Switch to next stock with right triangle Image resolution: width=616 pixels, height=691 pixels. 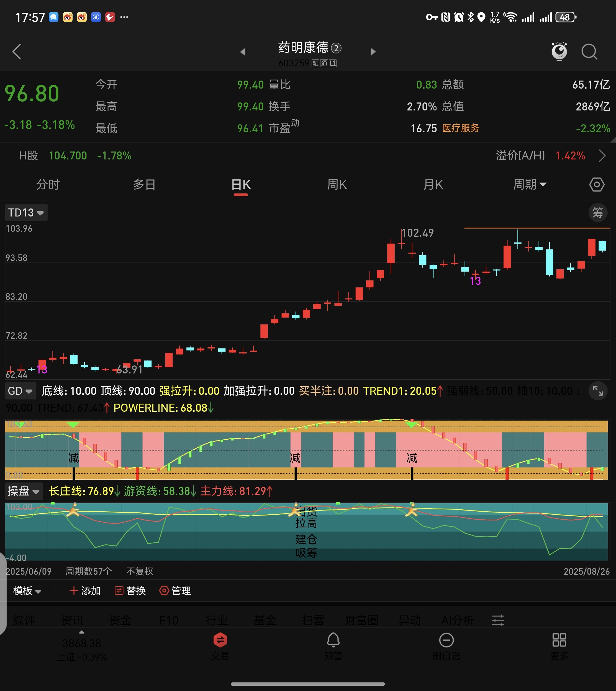point(373,52)
